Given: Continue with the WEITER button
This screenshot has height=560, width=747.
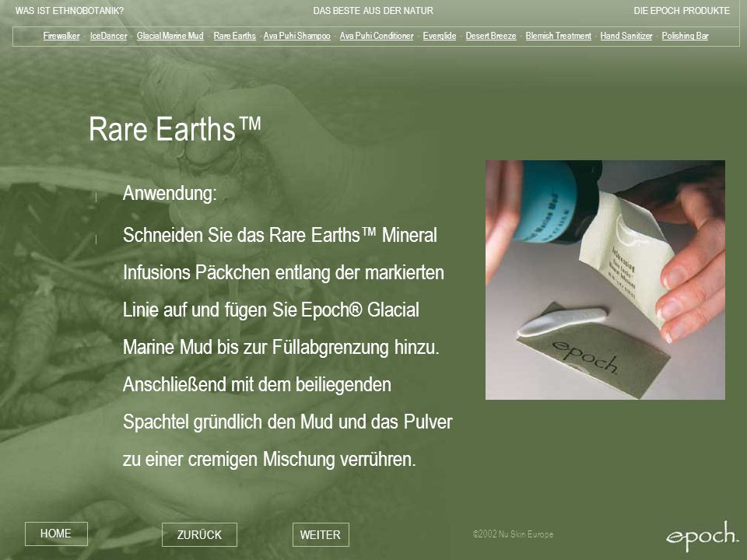Looking at the screenshot, I should (321, 535).
